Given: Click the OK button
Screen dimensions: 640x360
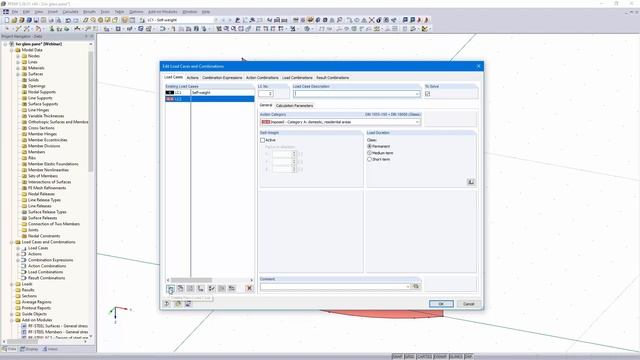Looking at the screenshot, I should (x=441, y=304).
